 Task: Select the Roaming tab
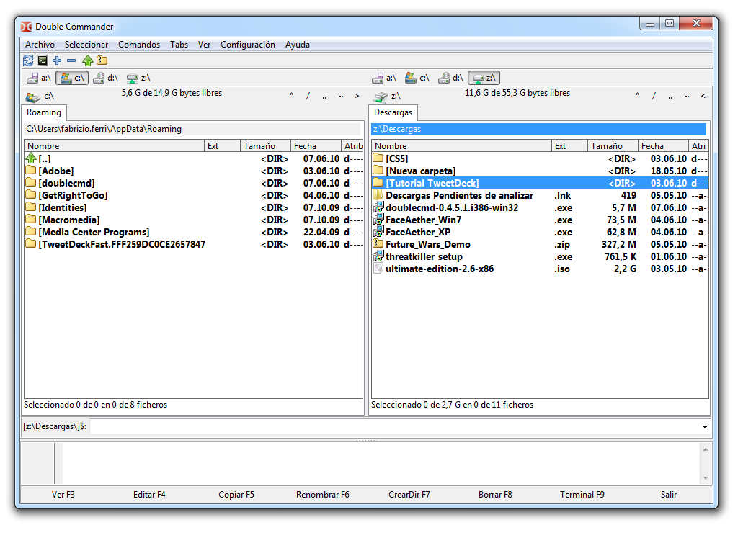(44, 112)
